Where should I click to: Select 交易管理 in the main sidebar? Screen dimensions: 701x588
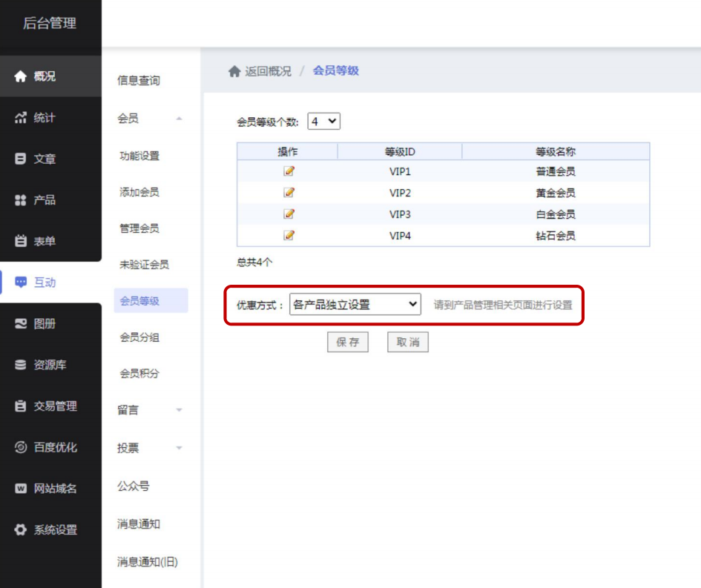54,406
